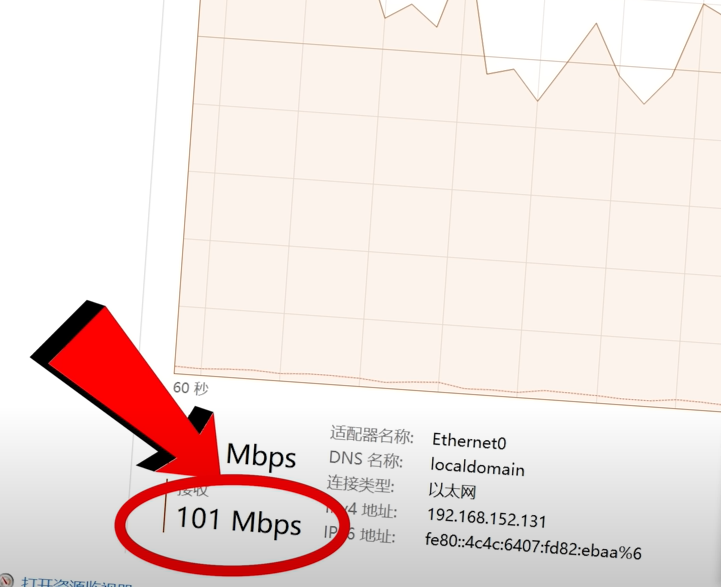The height and width of the screenshot is (587, 721).
Task: Click the DNS 名称 label
Action: [x=366, y=459]
